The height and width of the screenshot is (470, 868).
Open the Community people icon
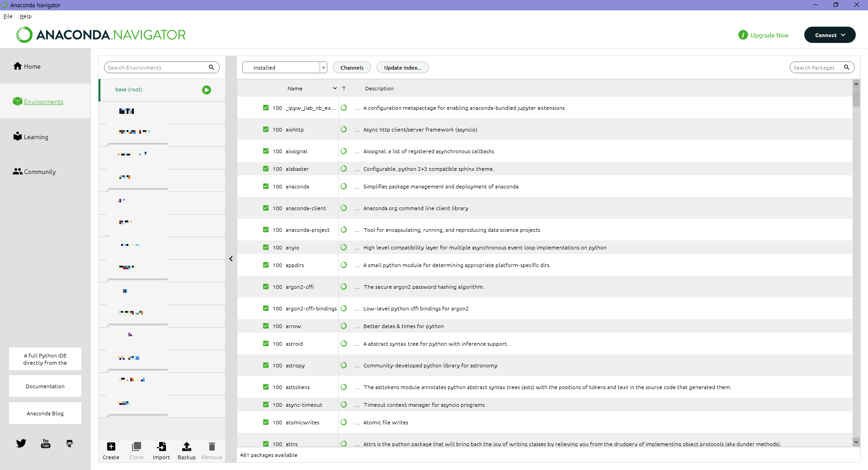(x=18, y=171)
